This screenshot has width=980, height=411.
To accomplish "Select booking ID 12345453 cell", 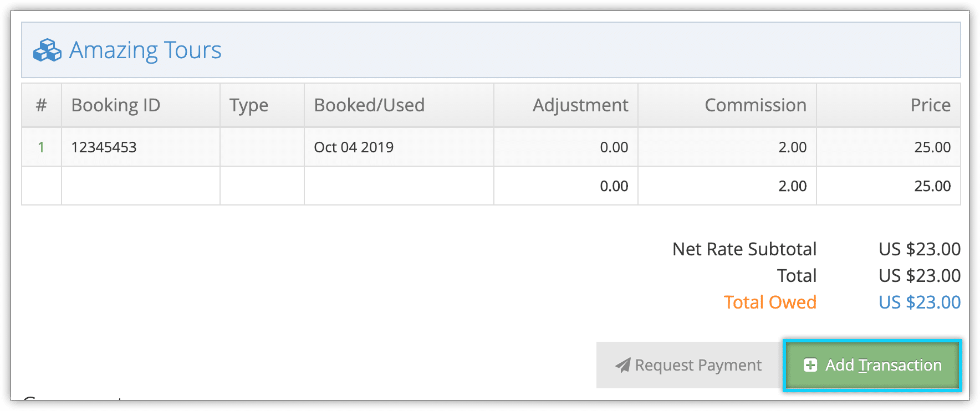I will pos(141,147).
